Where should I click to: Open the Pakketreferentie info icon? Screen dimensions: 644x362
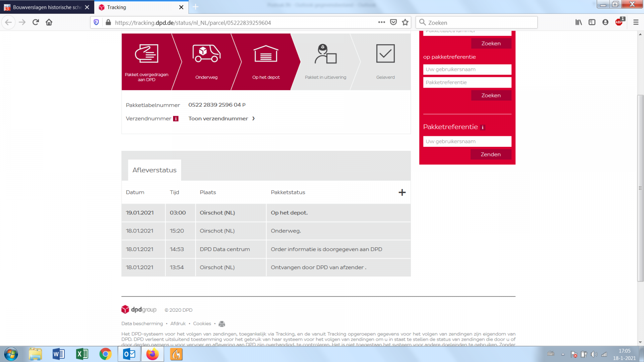483,128
